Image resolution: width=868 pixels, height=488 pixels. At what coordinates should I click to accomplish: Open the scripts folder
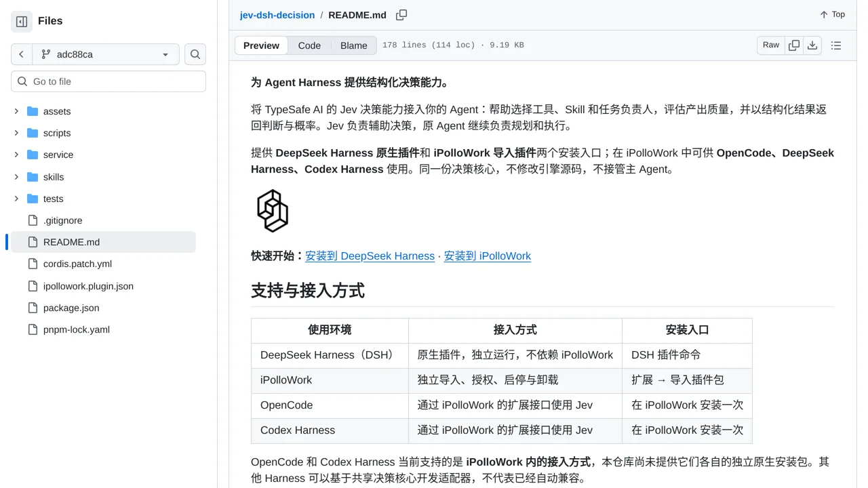point(57,133)
